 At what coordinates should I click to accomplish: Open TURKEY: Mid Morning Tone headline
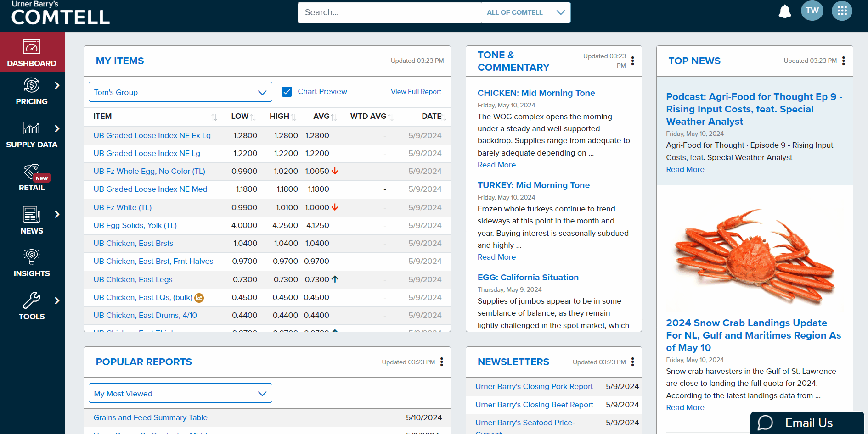point(534,185)
